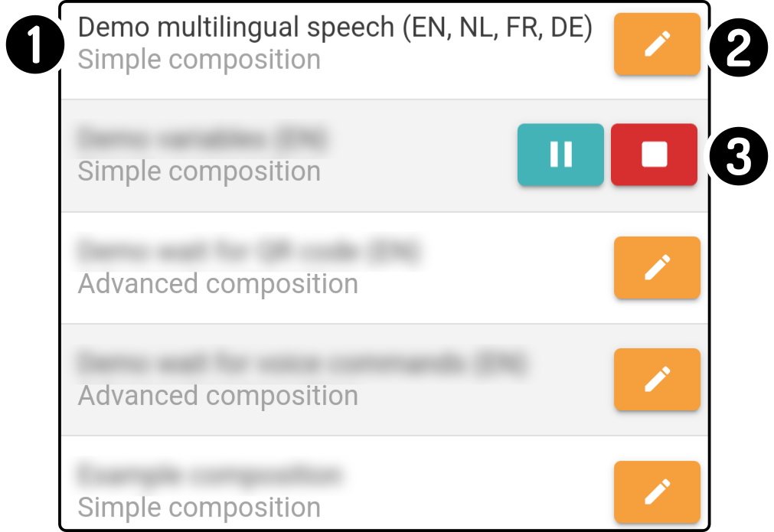The width and height of the screenshot is (774, 532).
Task: Open the blurred title of second Advanced composition
Action: point(302,363)
